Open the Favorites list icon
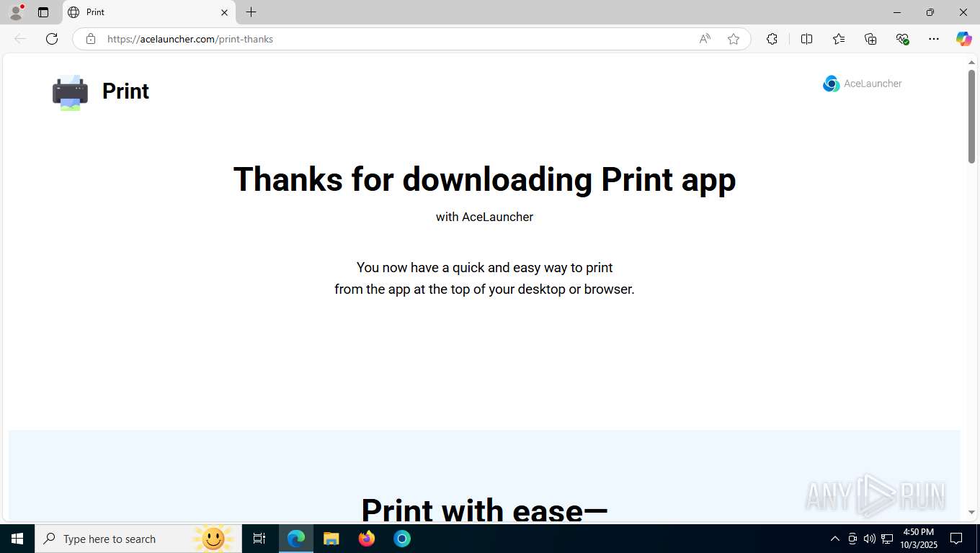The width and height of the screenshot is (980, 553). click(839, 39)
